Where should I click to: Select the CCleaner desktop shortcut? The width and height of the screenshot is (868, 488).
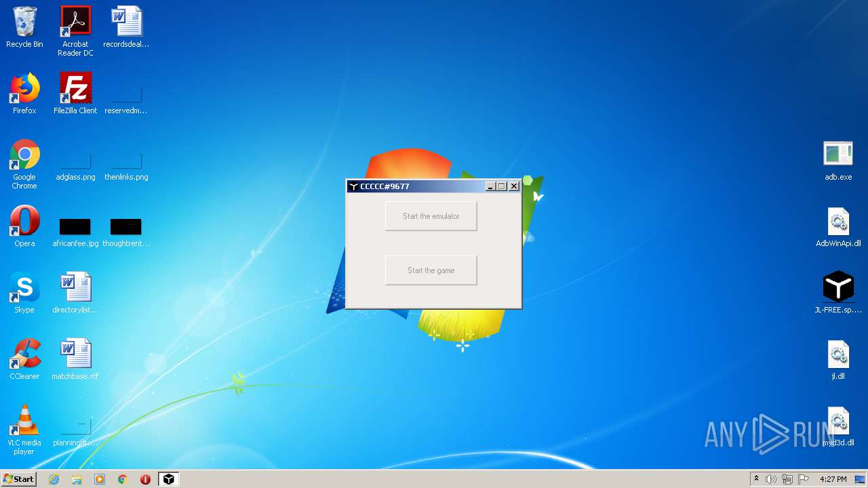24,359
